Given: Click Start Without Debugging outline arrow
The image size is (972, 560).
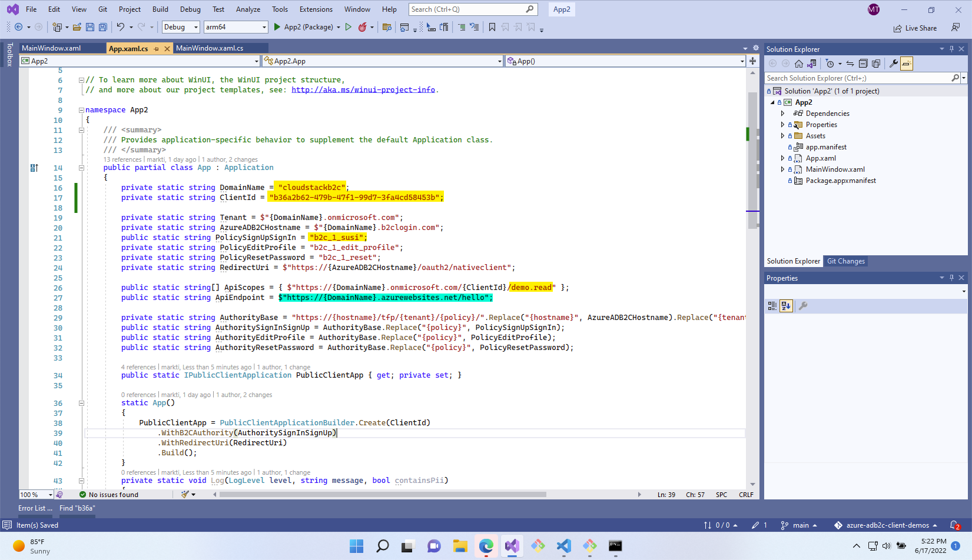Looking at the screenshot, I should pos(349,27).
